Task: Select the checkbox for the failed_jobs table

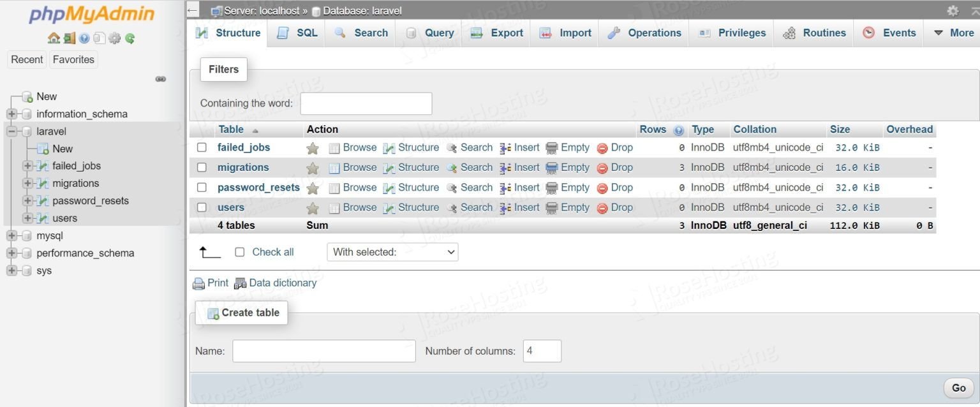Action: point(202,147)
